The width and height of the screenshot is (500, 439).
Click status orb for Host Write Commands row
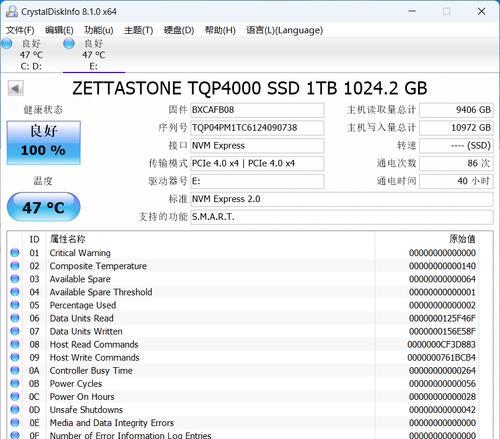tap(15, 357)
